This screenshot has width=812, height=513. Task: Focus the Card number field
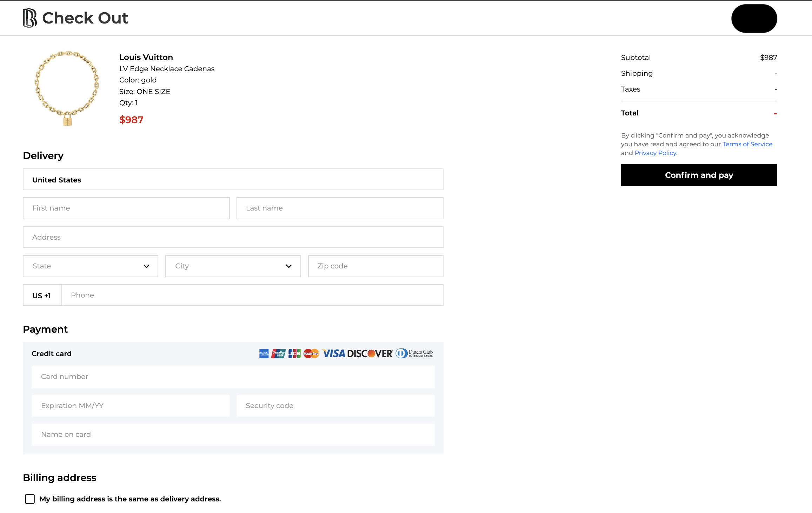233,377
